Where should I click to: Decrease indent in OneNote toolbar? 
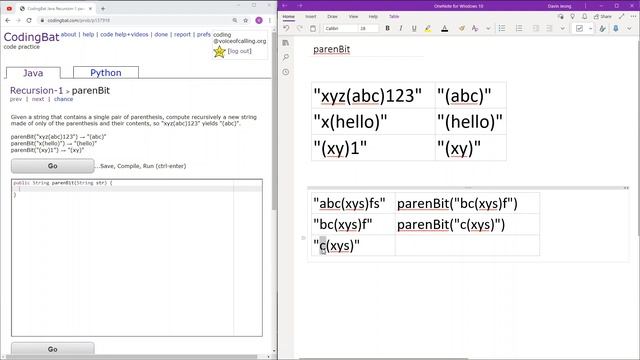pos(536,29)
